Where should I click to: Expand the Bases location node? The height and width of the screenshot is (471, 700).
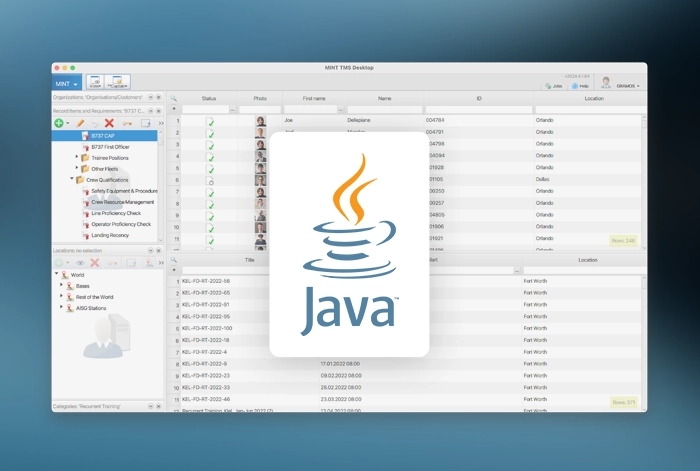coord(61,285)
